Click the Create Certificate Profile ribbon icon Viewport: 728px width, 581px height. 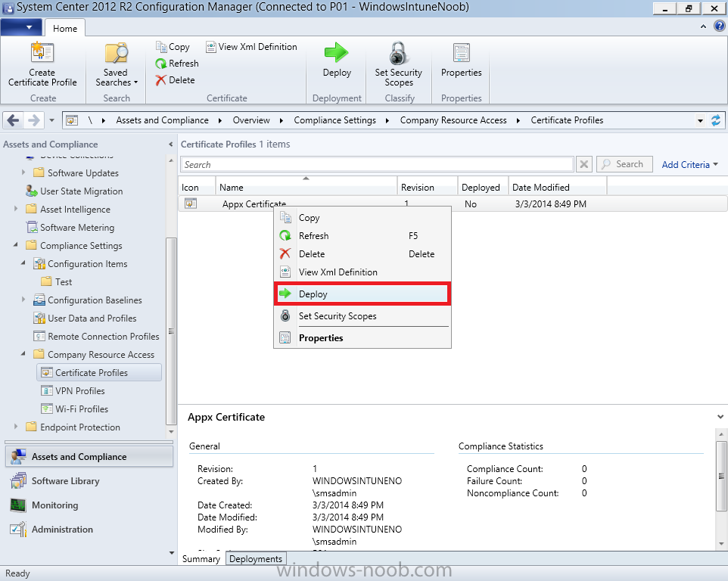click(42, 53)
